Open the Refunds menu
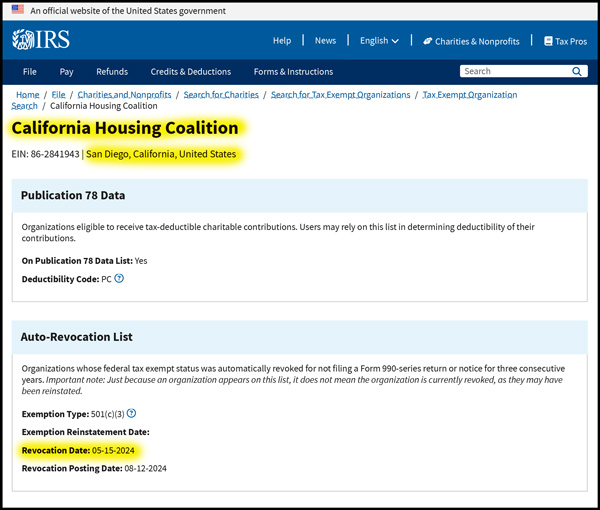 pyautogui.click(x=112, y=72)
